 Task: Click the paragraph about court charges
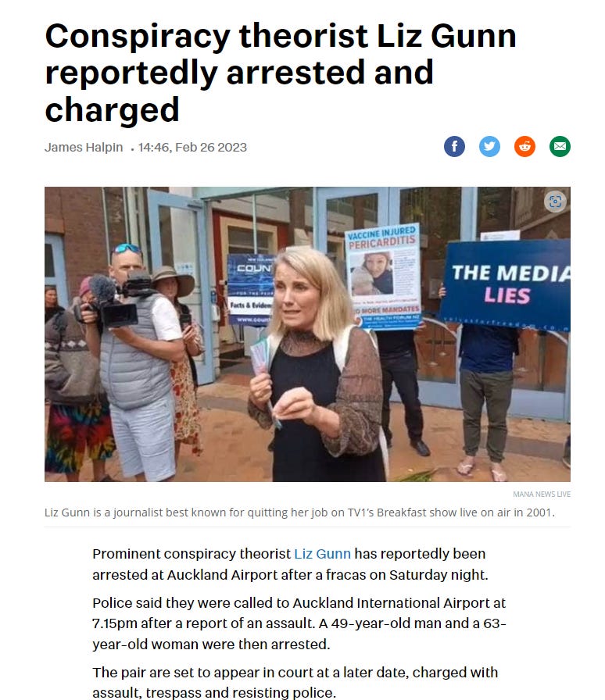click(x=295, y=682)
